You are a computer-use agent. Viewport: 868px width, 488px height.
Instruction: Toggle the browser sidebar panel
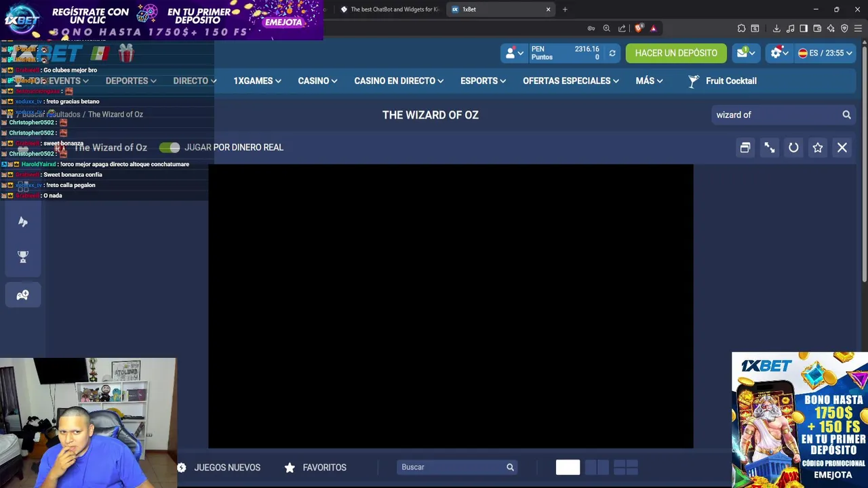pyautogui.click(x=804, y=28)
